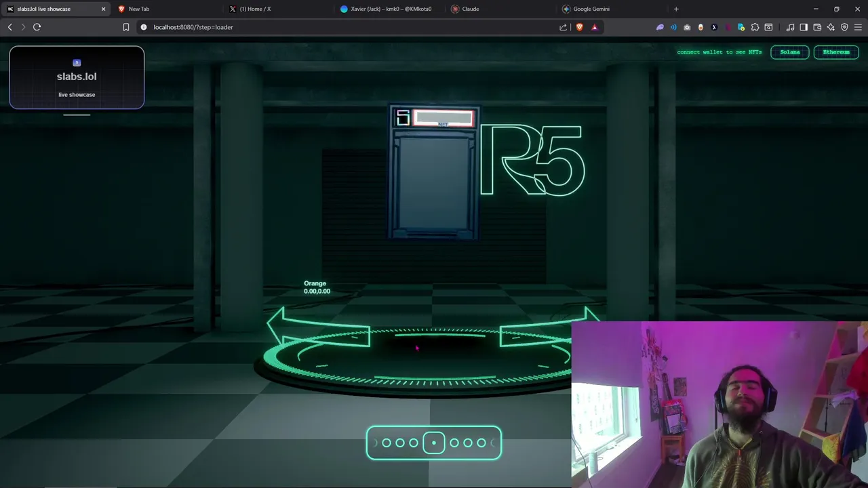Click the Ethereum wallet button

tap(836, 52)
